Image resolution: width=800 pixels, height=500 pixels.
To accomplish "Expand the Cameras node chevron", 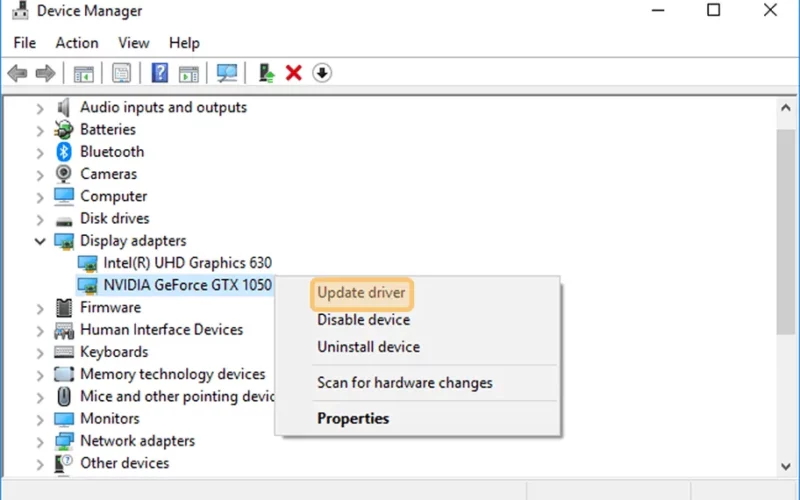I will click(40, 175).
